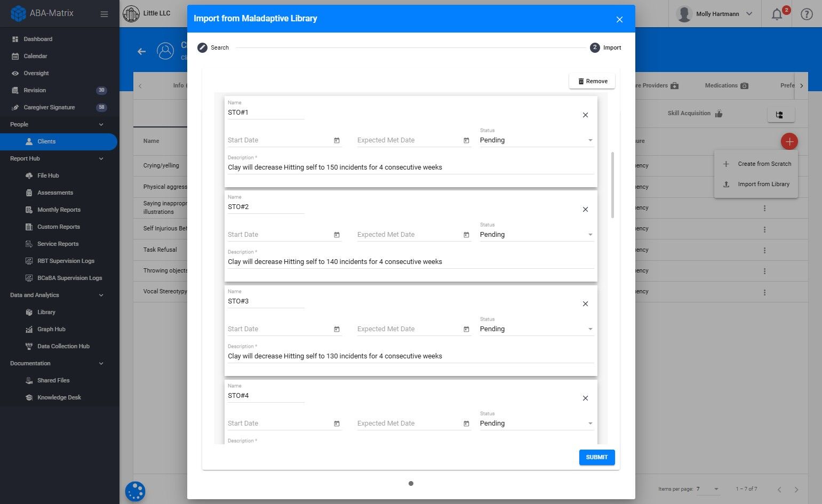
Task: Open the STO#1 Status dropdown
Action: coord(537,140)
